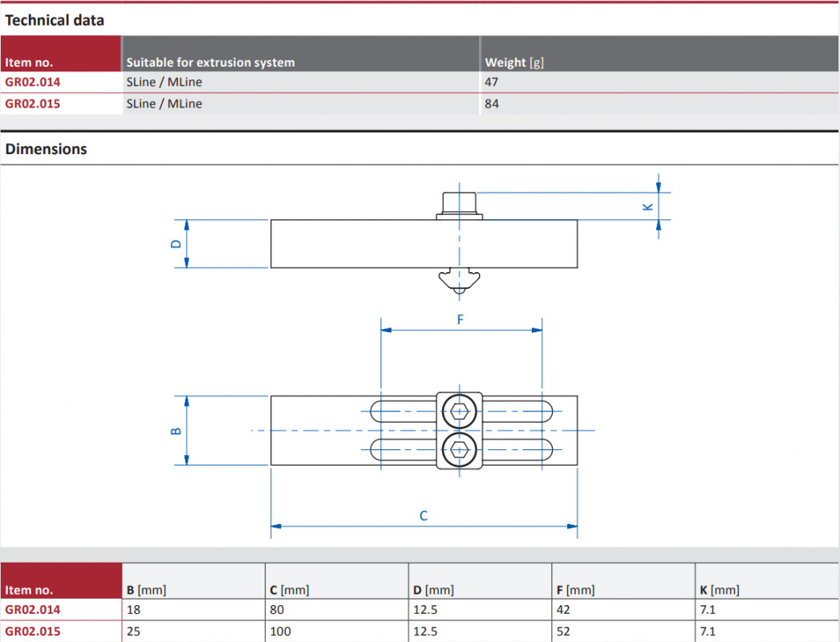The height and width of the screenshot is (642, 840).
Task: Click the "Technical data" heading
Action: coord(55,20)
